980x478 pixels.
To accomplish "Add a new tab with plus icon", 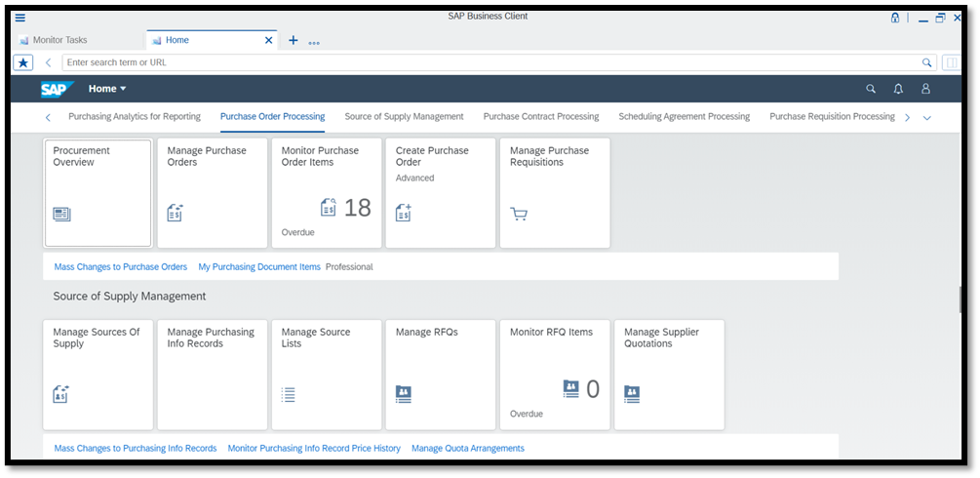I will pos(293,40).
